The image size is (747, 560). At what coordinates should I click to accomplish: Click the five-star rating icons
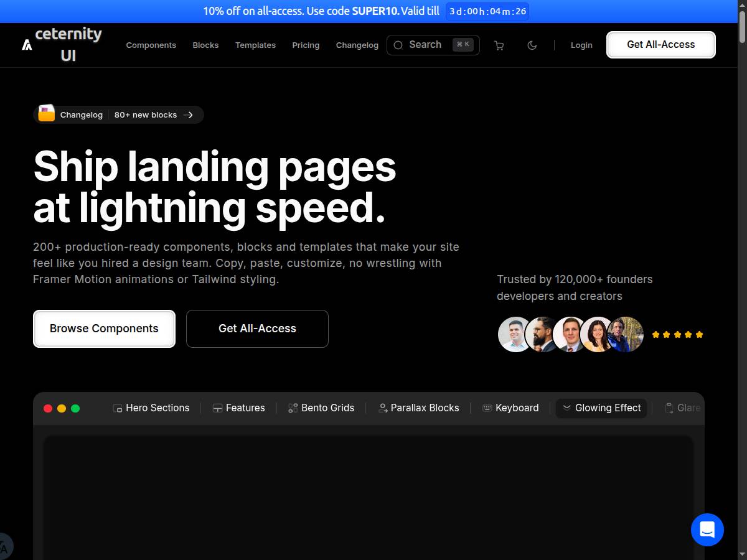click(x=677, y=335)
